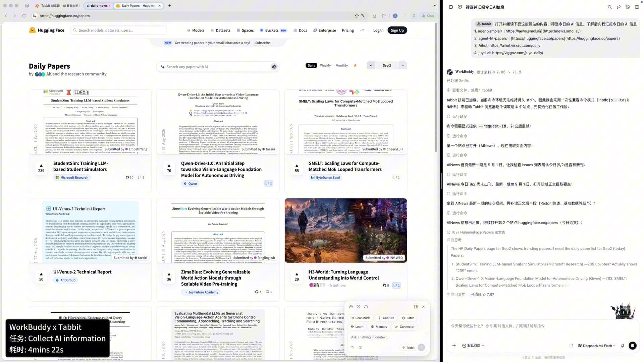Upvote the SMELT paper

pos(297,168)
